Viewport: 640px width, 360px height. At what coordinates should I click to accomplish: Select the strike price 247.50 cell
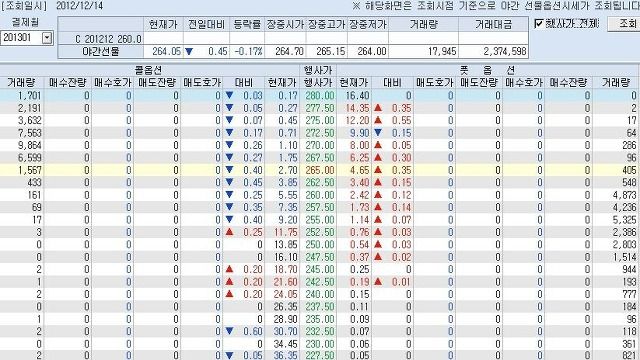(319, 257)
